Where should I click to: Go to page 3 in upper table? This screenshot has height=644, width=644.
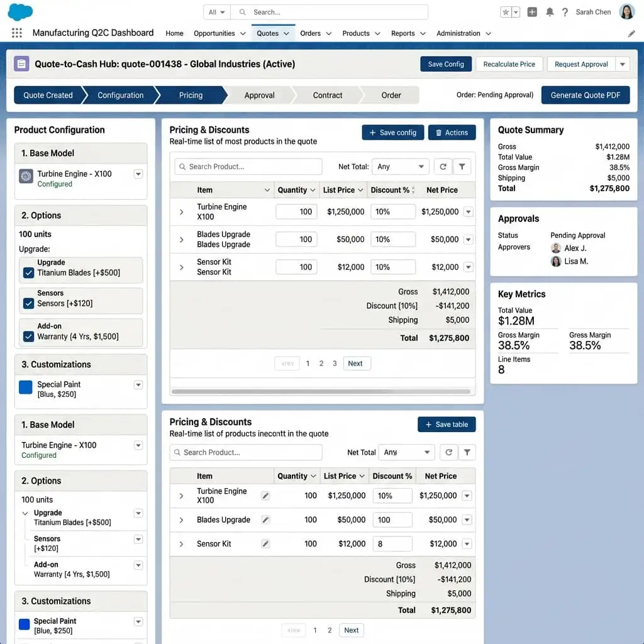pos(335,364)
